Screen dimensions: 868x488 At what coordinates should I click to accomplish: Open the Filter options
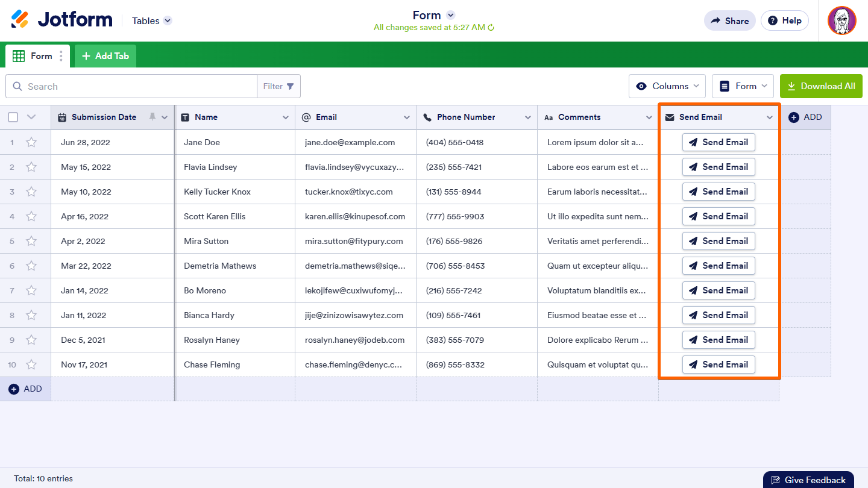[x=278, y=86]
